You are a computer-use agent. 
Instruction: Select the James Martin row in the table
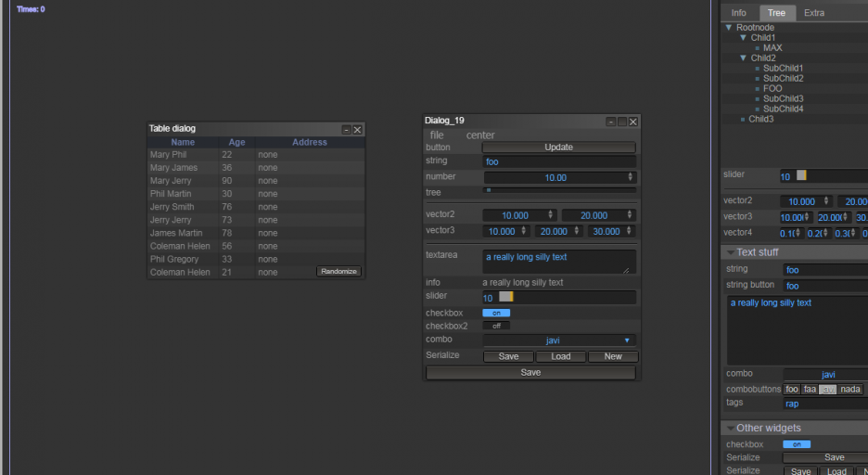tap(256, 233)
